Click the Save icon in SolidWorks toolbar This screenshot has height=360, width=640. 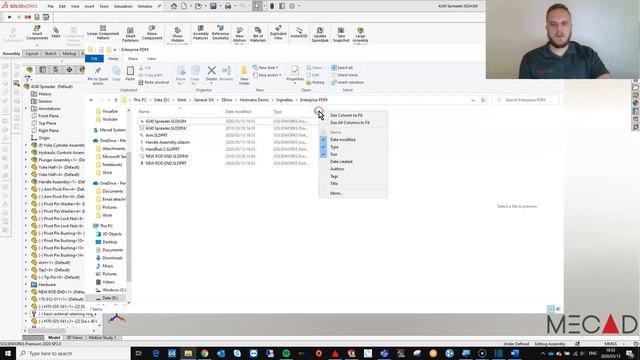pyautogui.click(x=213, y=6)
